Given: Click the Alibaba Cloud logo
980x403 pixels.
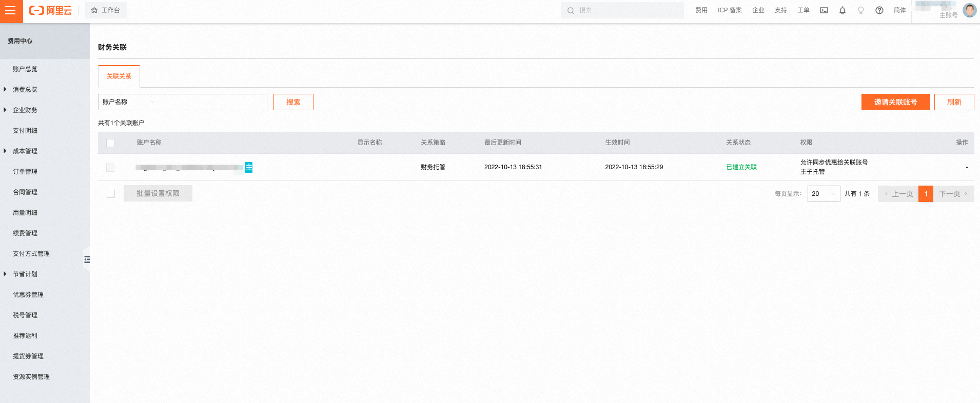Looking at the screenshot, I should (50, 11).
